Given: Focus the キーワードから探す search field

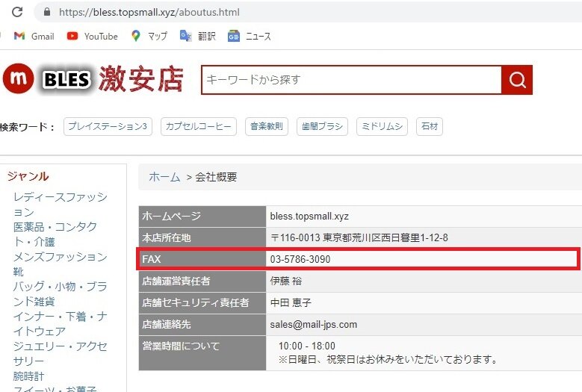Looking at the screenshot, I should click(351, 80).
